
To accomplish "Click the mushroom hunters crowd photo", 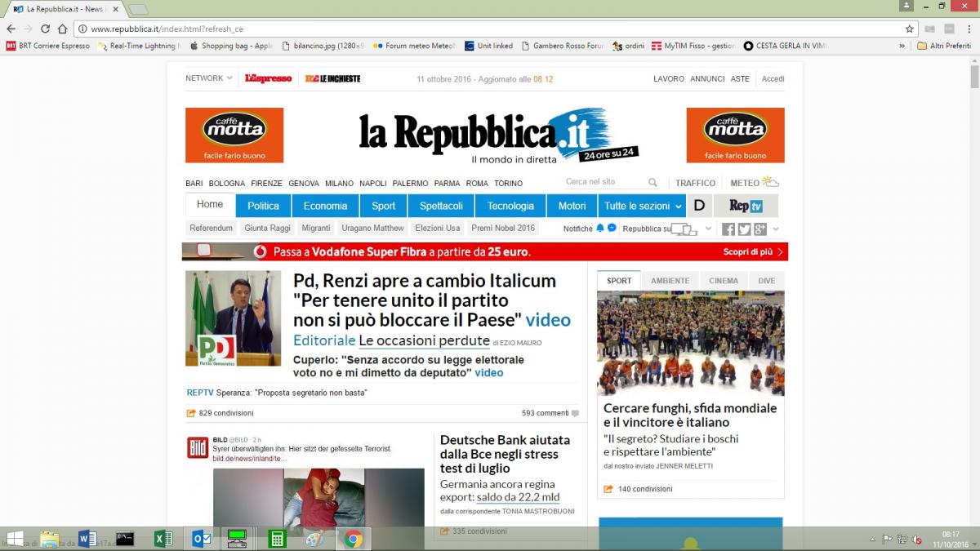I will coord(691,343).
